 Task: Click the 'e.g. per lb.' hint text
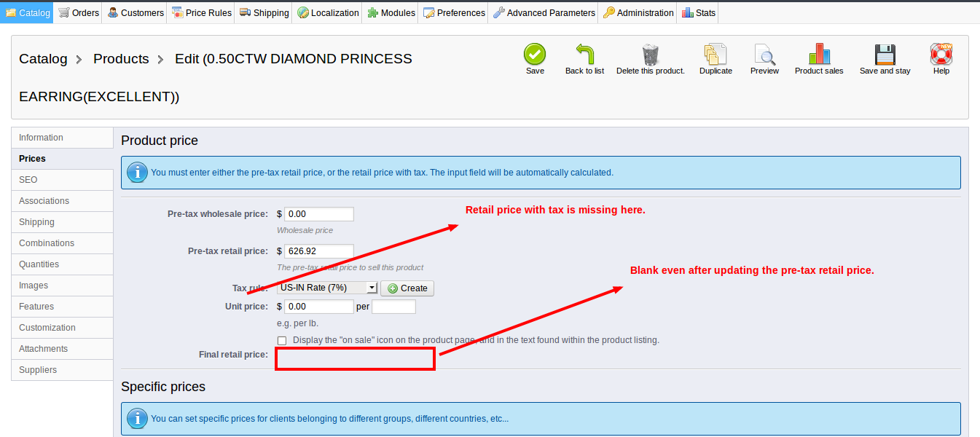(x=298, y=323)
